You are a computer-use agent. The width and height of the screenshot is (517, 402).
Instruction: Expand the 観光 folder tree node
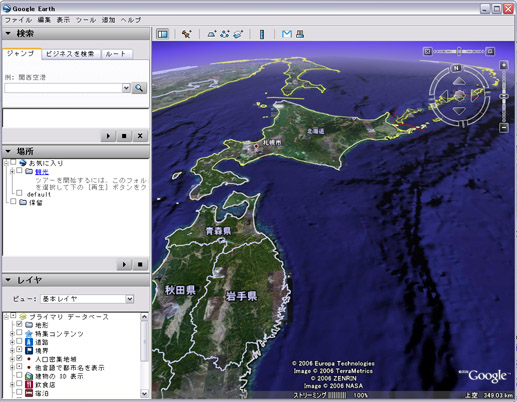[12, 171]
